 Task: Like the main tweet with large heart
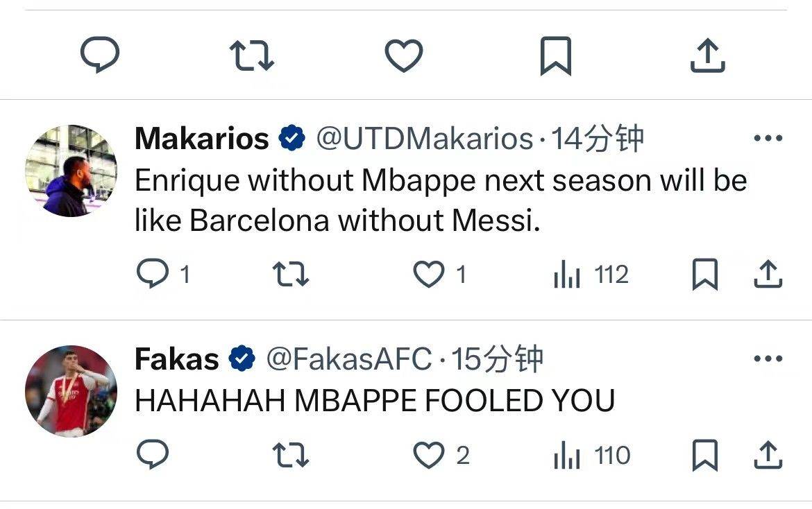(404, 55)
